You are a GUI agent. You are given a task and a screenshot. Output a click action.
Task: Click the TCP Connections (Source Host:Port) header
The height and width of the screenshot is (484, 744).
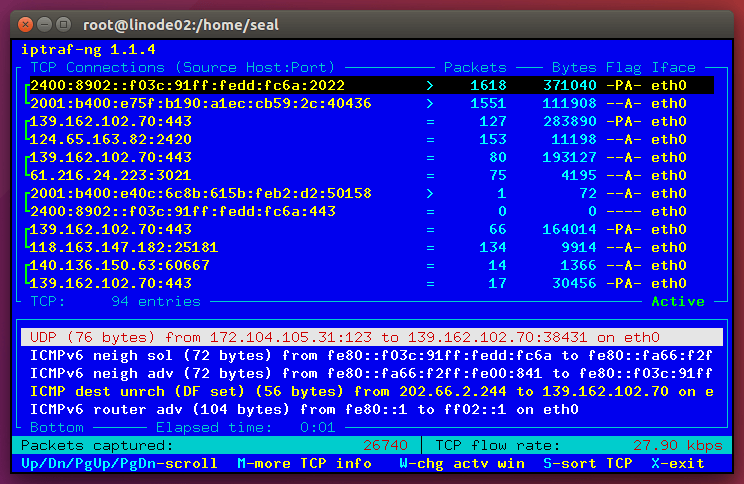(x=183, y=67)
